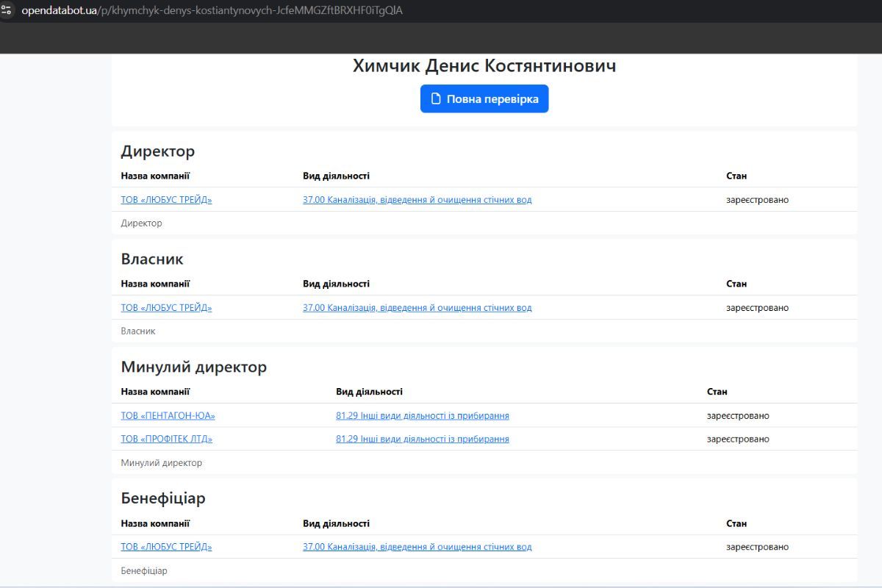Click the page scrollbar on the right edge
882x588 pixels.
pos(877,294)
